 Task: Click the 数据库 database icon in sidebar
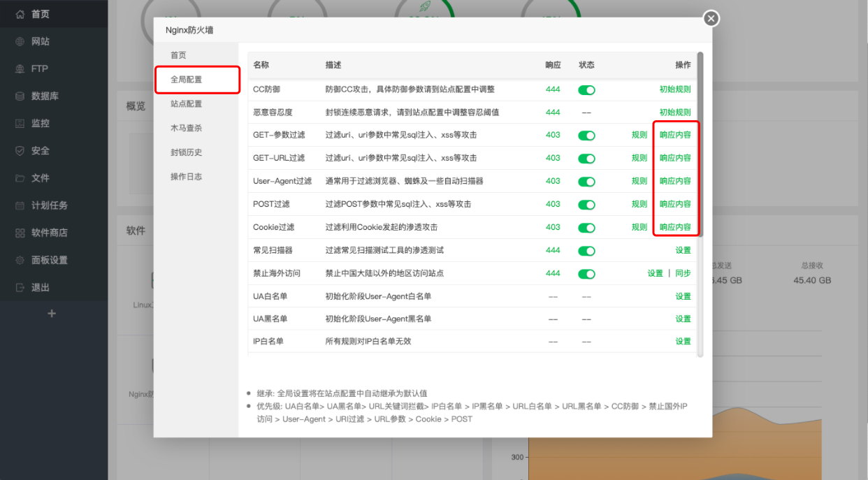point(20,96)
